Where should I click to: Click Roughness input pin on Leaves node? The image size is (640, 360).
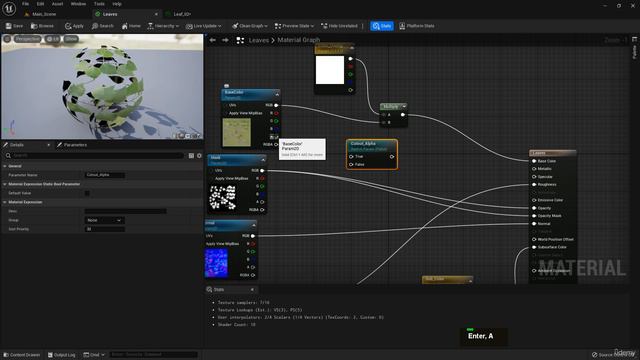534,184
